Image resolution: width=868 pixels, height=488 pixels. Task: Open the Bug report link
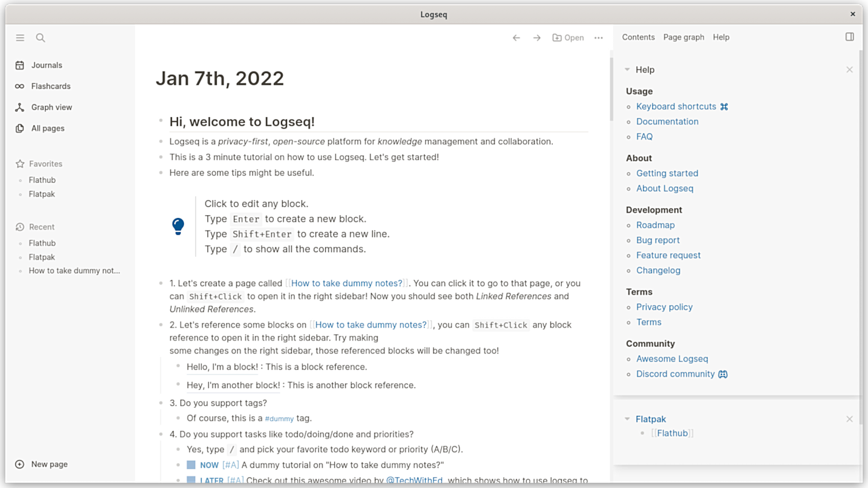coord(658,240)
